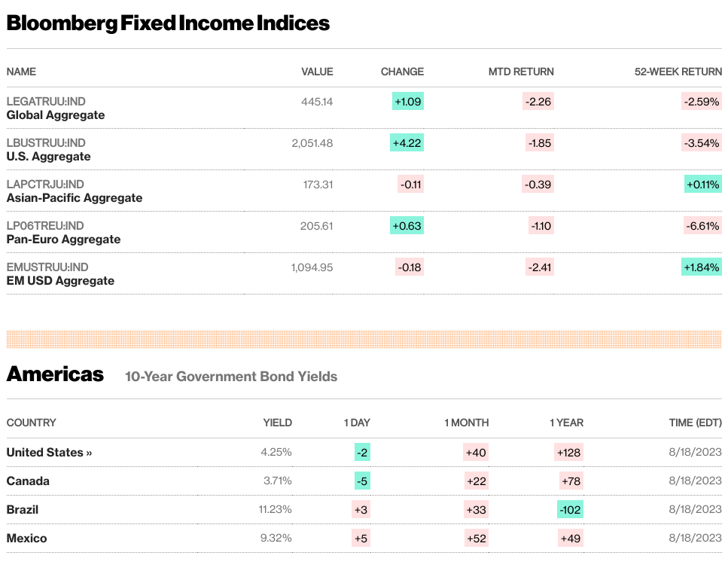The height and width of the screenshot is (583, 728).
Task: Open the United States bond yields link
Action: 49,453
